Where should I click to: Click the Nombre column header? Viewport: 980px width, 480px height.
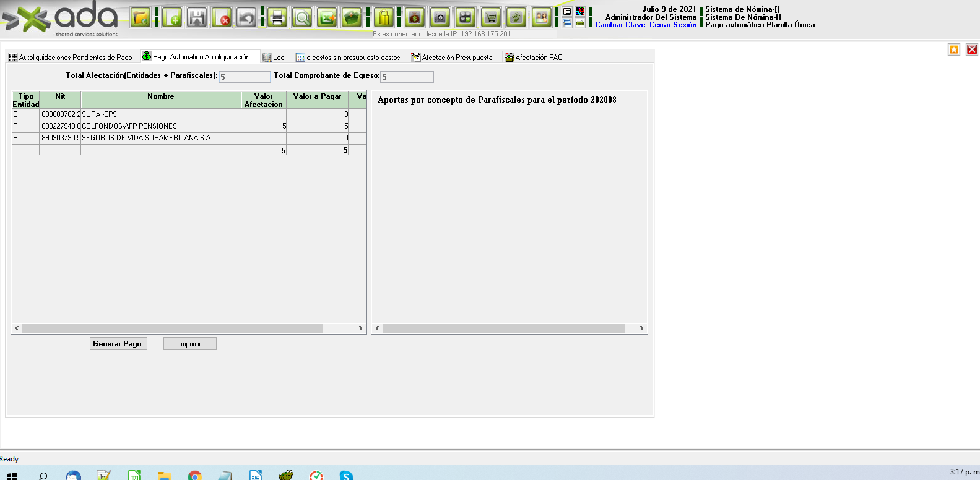point(161,100)
